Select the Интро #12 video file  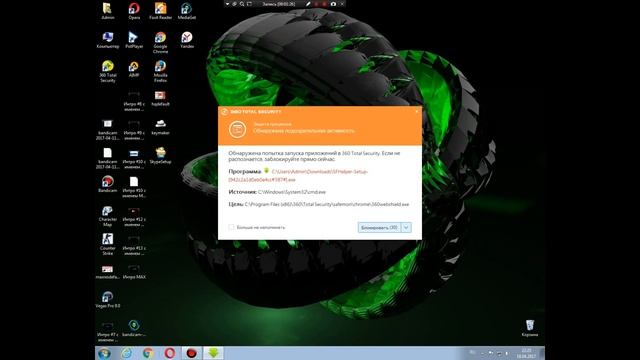click(x=134, y=216)
